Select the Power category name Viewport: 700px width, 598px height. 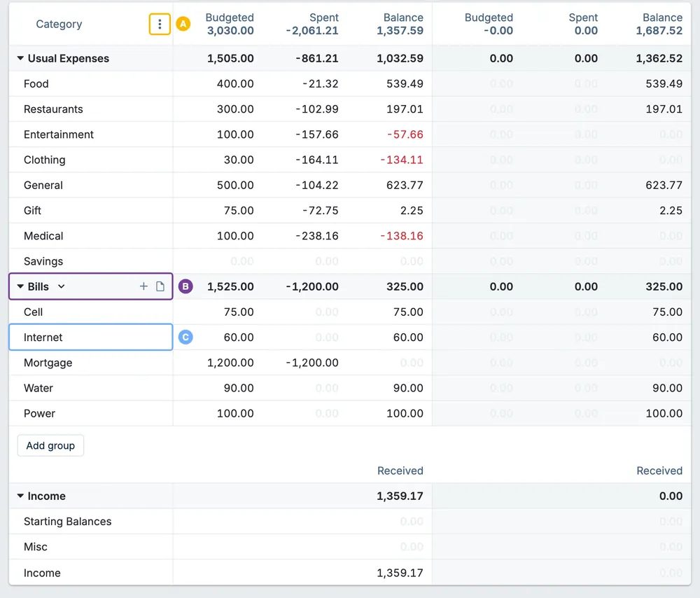(x=39, y=413)
